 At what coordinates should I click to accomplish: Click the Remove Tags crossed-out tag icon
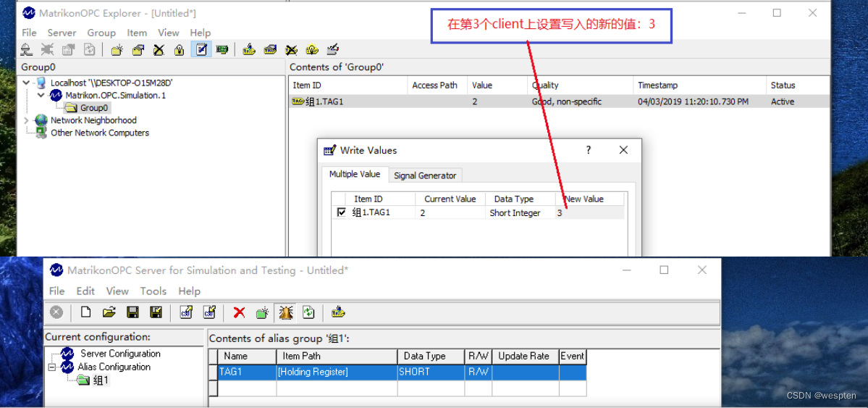pyautogui.click(x=291, y=50)
